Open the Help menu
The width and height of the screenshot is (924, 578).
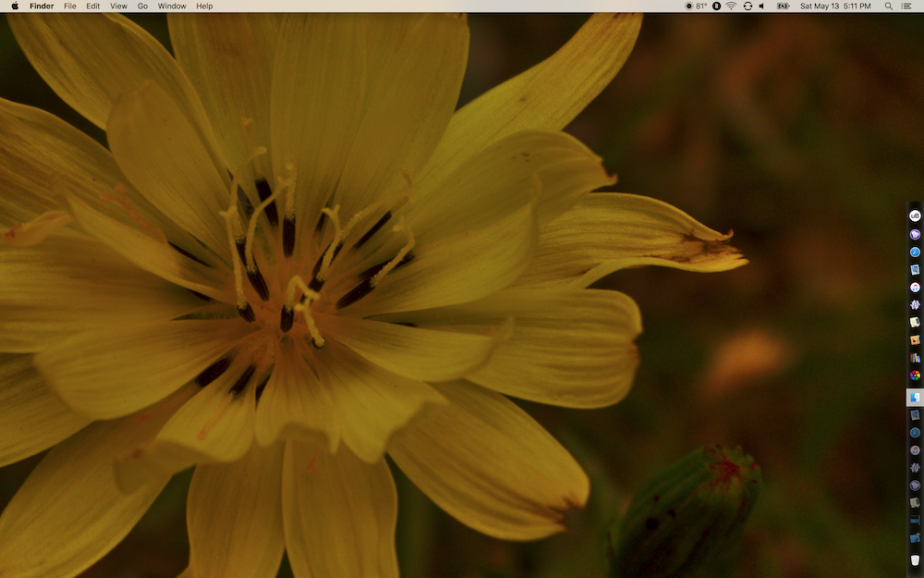click(204, 6)
